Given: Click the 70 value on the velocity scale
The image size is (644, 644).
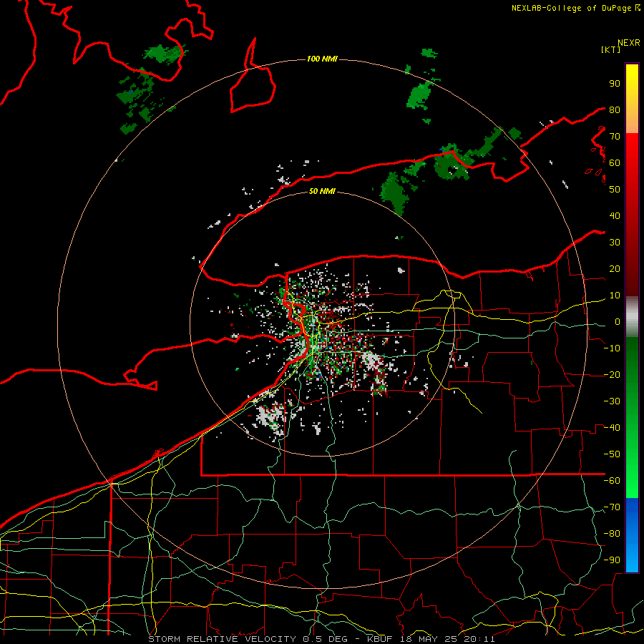Looking at the screenshot, I should pos(615,137).
